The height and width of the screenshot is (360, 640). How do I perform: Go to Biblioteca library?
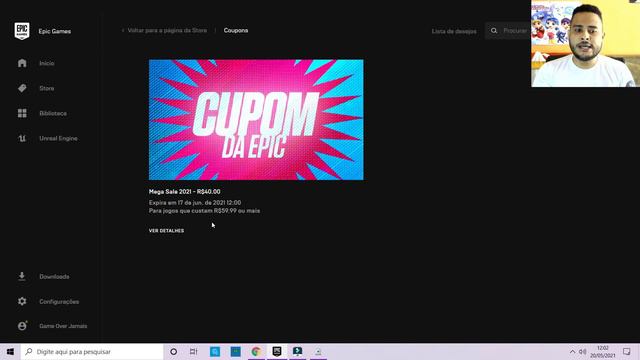point(53,113)
